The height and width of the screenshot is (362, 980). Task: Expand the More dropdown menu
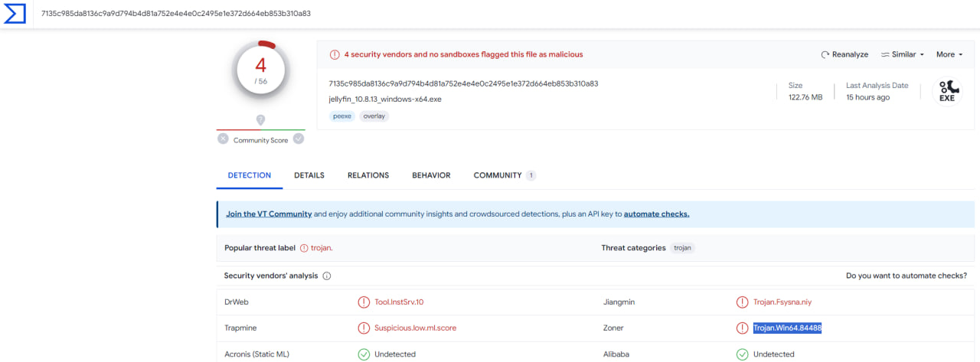tap(949, 54)
